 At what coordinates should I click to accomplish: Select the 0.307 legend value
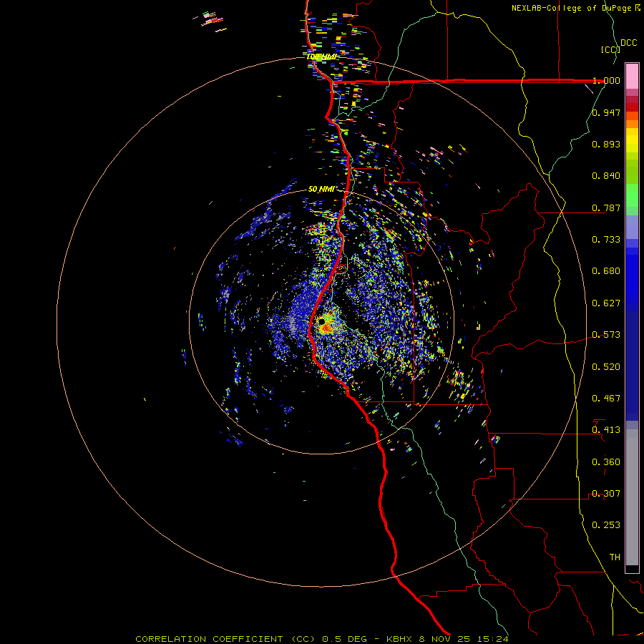pos(606,494)
